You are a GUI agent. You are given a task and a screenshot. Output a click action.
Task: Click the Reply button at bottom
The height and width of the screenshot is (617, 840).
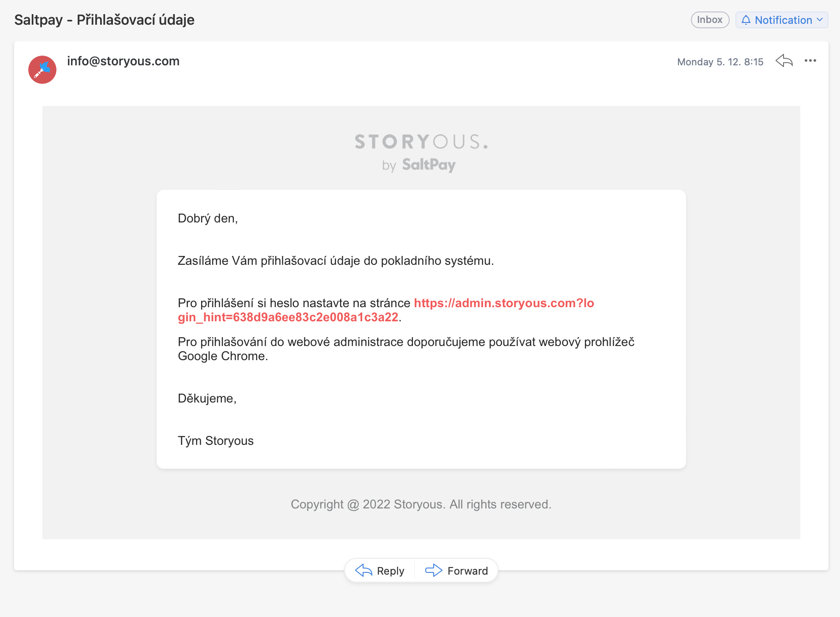380,571
